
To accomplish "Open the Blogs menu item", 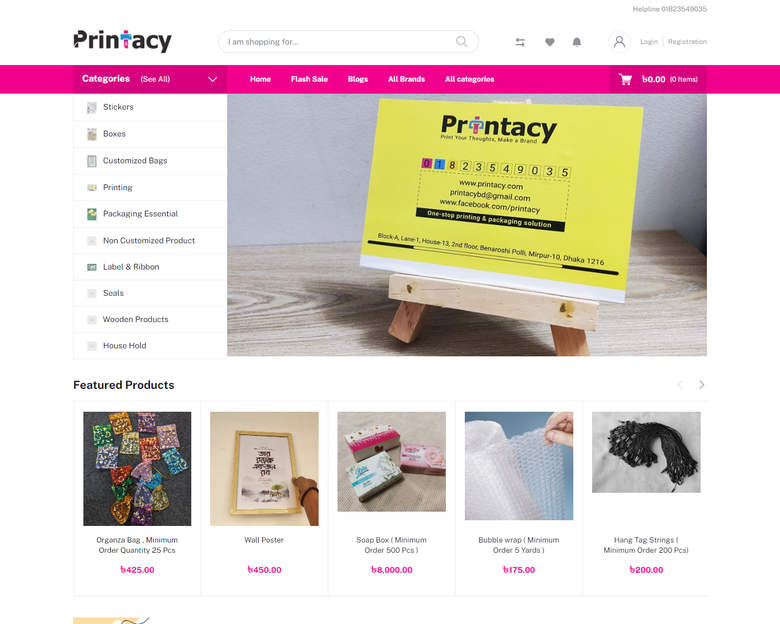I will [358, 79].
